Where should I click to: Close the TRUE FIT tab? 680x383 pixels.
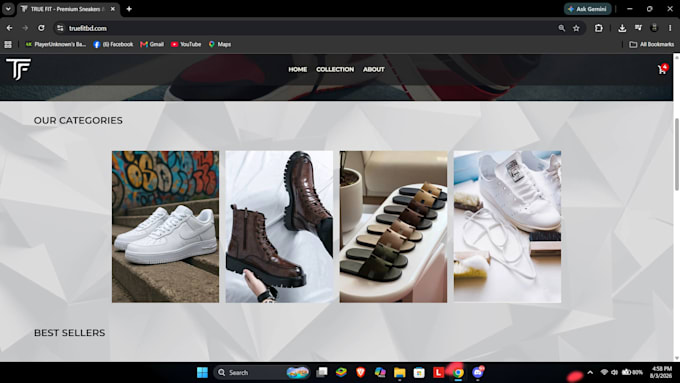pyautogui.click(x=113, y=9)
